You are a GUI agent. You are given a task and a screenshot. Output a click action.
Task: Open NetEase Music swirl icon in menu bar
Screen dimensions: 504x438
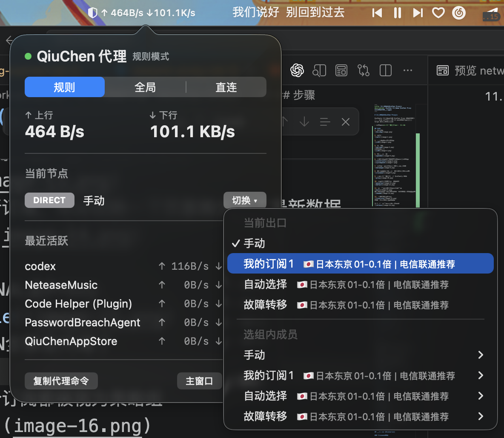[459, 13]
